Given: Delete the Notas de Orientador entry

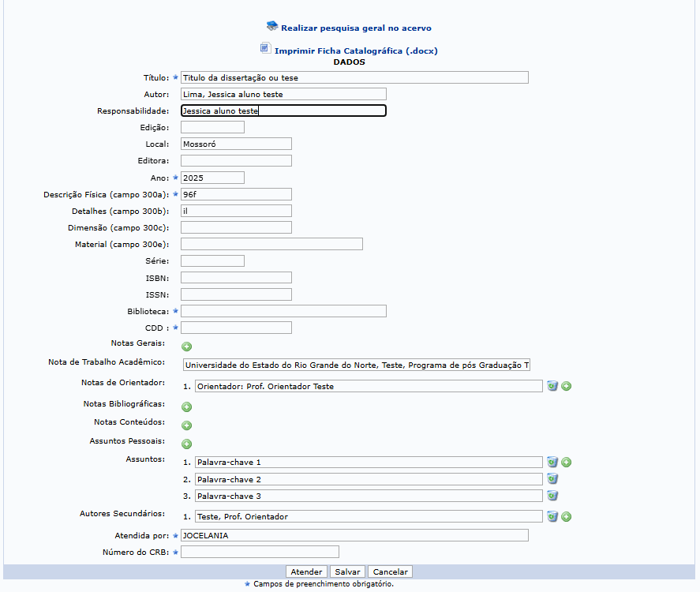Looking at the screenshot, I should [552, 386].
